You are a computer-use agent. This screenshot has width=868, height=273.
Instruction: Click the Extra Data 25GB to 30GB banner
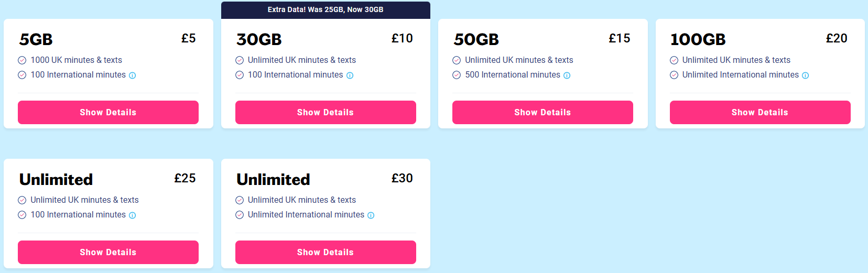[x=325, y=10]
